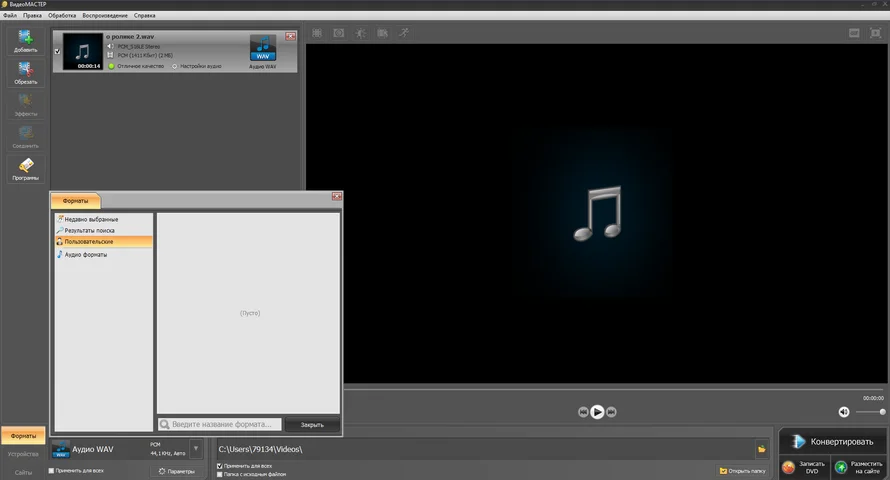The height and width of the screenshot is (480, 890).
Task: Click the Закрыть button in formats popup
Action: (312, 425)
